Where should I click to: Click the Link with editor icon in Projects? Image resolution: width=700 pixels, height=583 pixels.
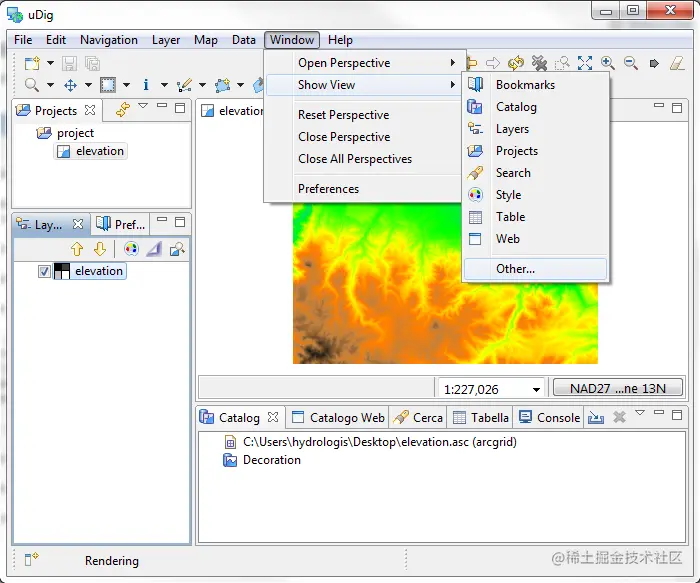point(122,109)
